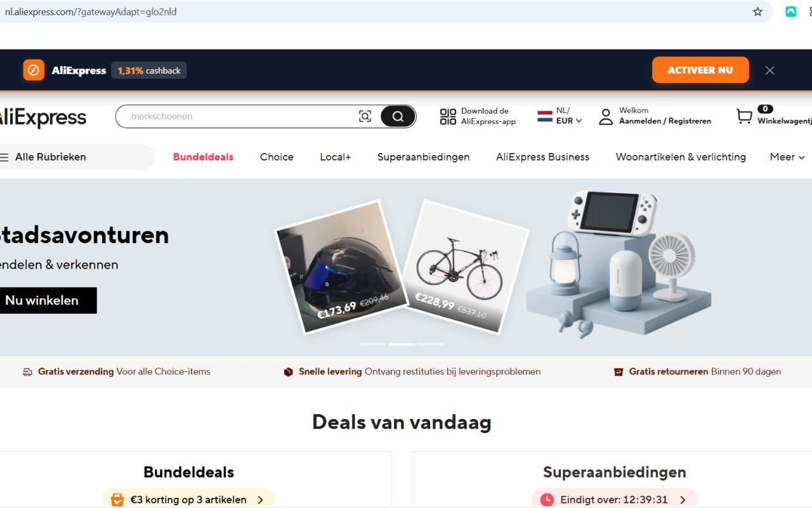Click the user profile icon
812x508 pixels.
point(606,116)
